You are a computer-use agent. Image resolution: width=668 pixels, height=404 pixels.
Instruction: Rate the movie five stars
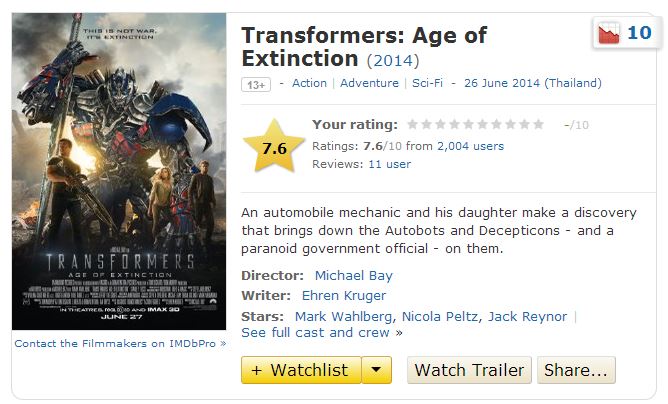coord(469,125)
